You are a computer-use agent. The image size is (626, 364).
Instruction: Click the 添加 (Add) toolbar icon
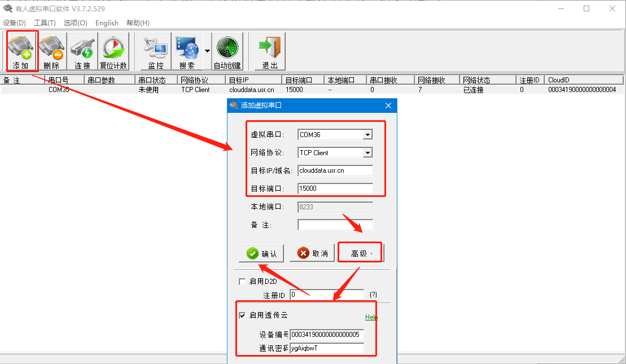click(21, 51)
